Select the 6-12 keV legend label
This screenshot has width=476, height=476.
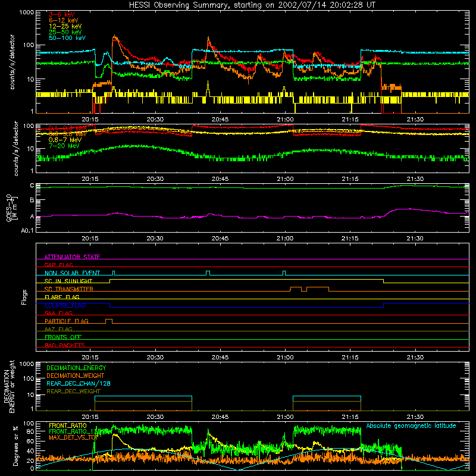tap(64, 20)
